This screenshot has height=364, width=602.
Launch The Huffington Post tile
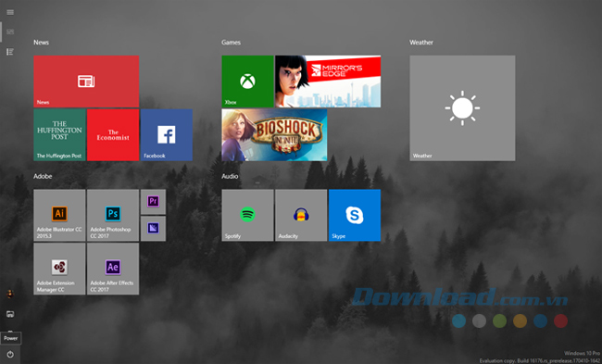pyautogui.click(x=59, y=135)
